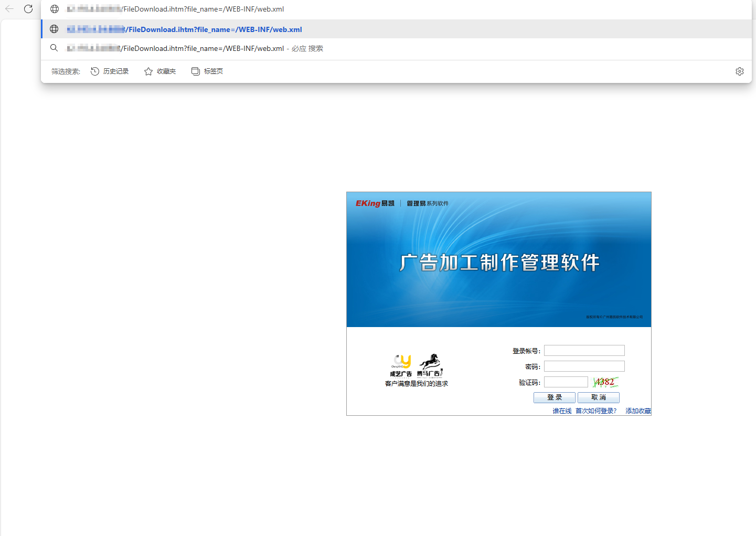The height and width of the screenshot is (536, 756).
Task: Open the suggestion settings gear icon
Action: point(739,71)
